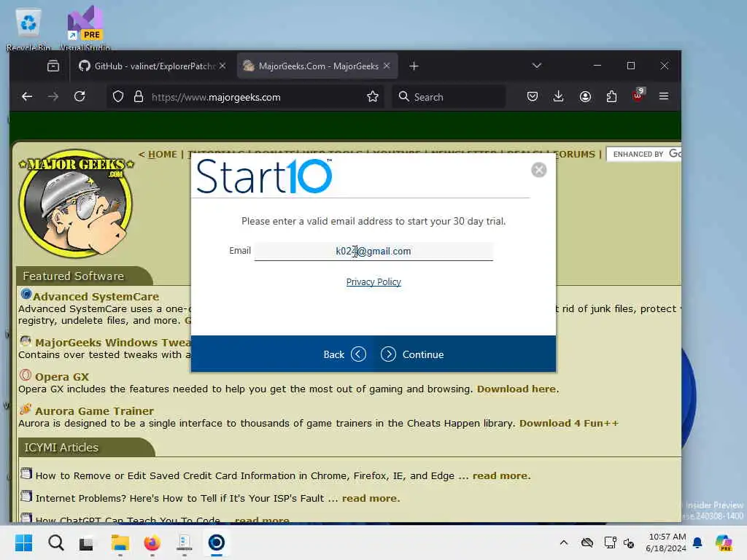Open Copilot preview icon on taskbar

tap(724, 542)
